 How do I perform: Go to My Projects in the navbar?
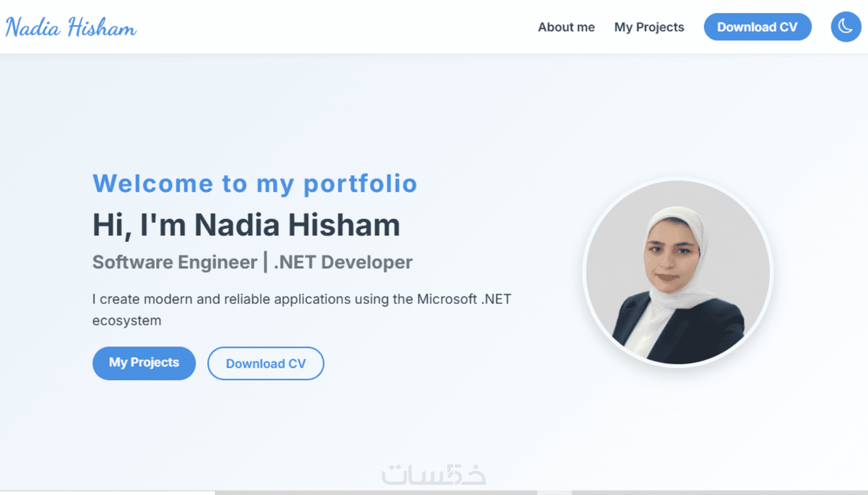click(649, 27)
